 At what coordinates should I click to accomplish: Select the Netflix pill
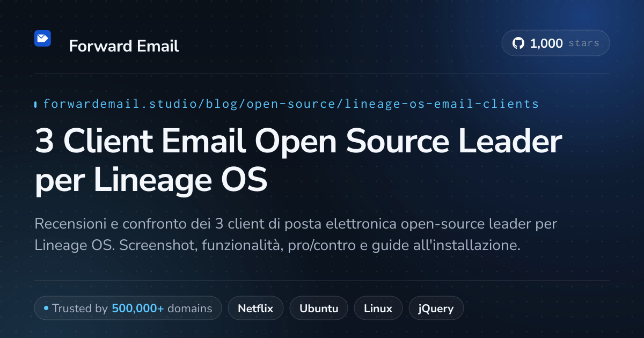[x=255, y=308]
